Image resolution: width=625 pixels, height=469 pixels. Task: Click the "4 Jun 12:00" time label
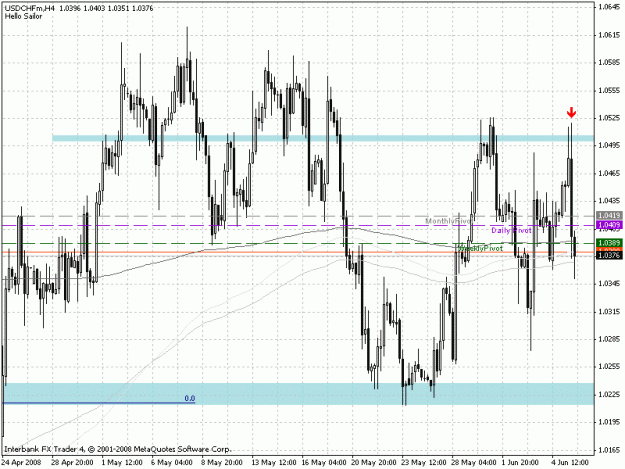[570, 462]
